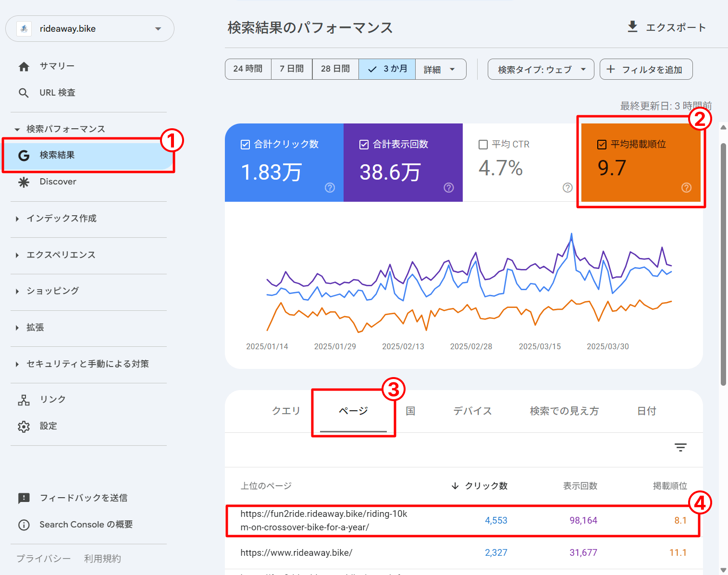Open the 利用規約 link

(102, 559)
